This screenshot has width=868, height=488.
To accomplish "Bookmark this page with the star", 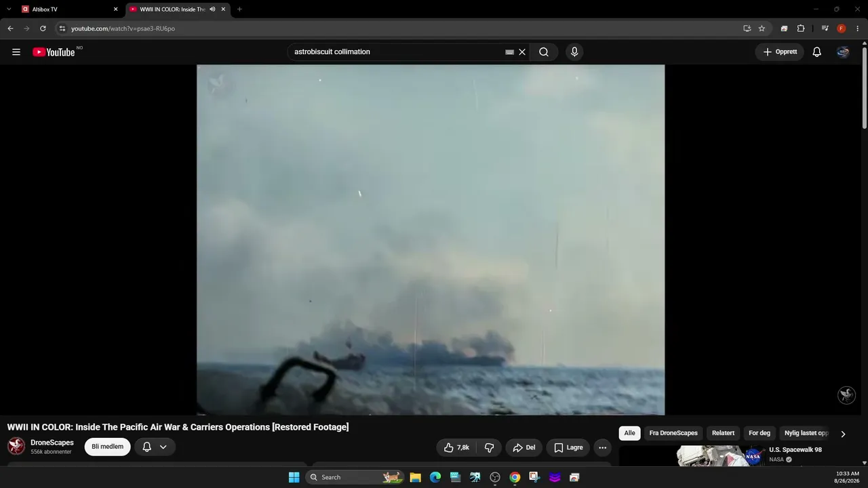I will pos(762,28).
